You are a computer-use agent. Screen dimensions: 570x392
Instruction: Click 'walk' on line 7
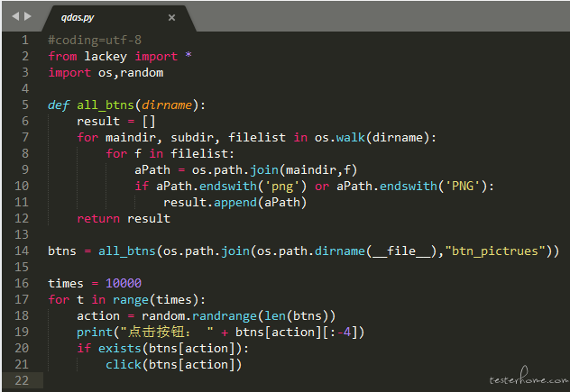(351, 138)
